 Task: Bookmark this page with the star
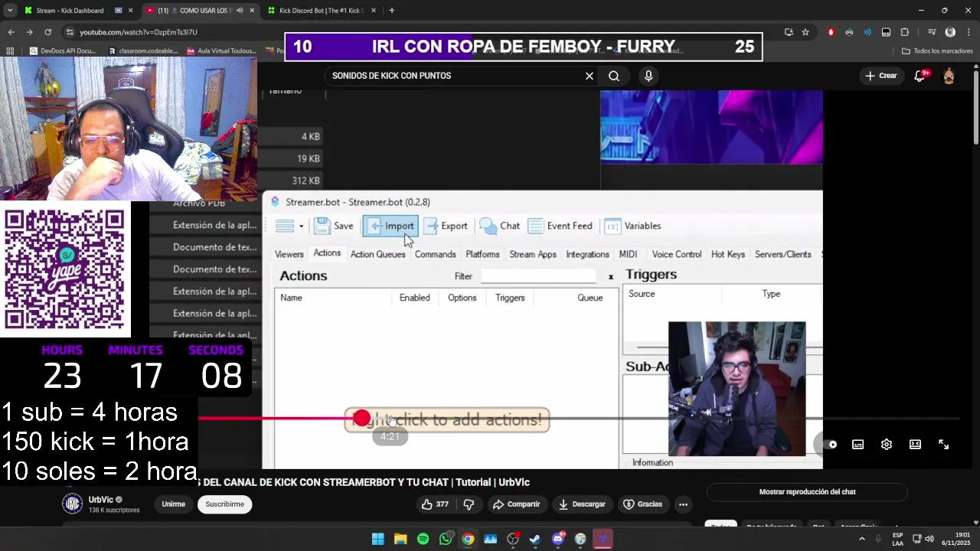[x=805, y=32]
